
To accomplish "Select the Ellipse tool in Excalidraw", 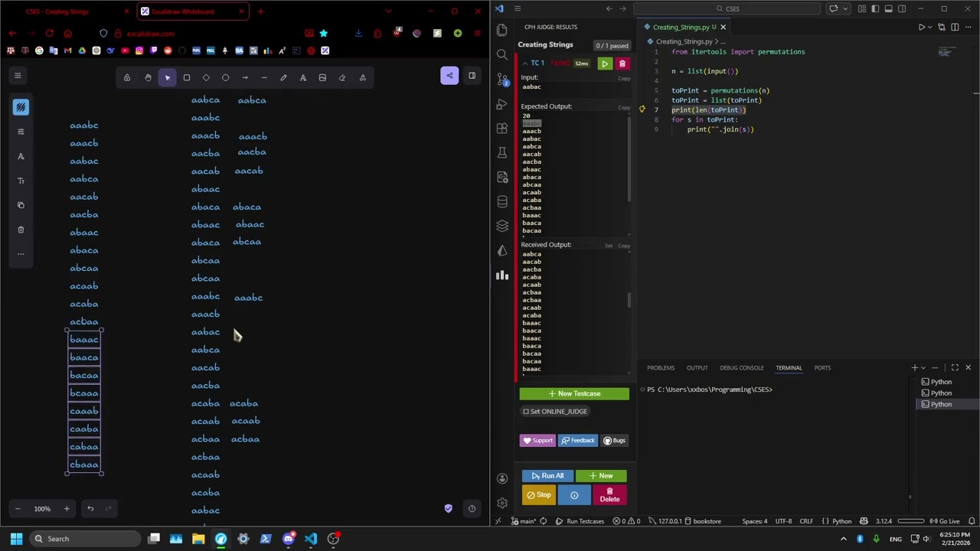I will (225, 77).
